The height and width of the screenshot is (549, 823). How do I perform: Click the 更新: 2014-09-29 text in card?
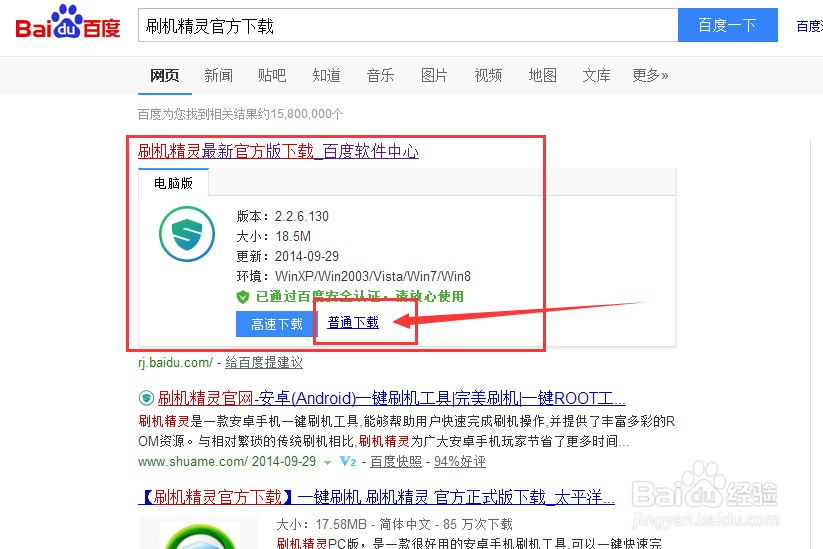(x=288, y=256)
